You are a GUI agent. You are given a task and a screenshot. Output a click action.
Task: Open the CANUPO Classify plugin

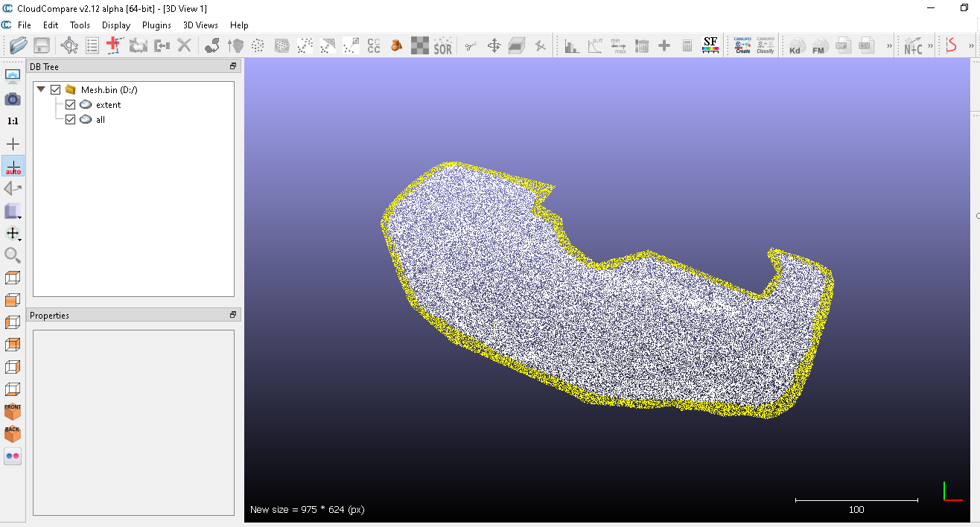pyautogui.click(x=765, y=45)
